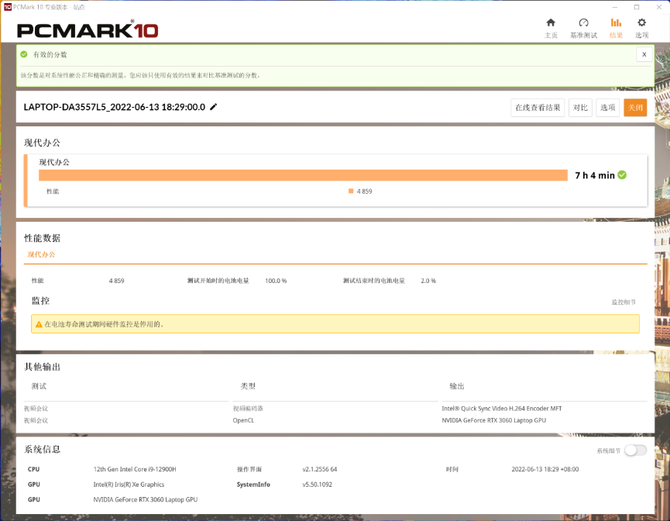Click the warning triangle icon in yellow notice
Image resolution: width=670 pixels, height=521 pixels.
[38, 324]
